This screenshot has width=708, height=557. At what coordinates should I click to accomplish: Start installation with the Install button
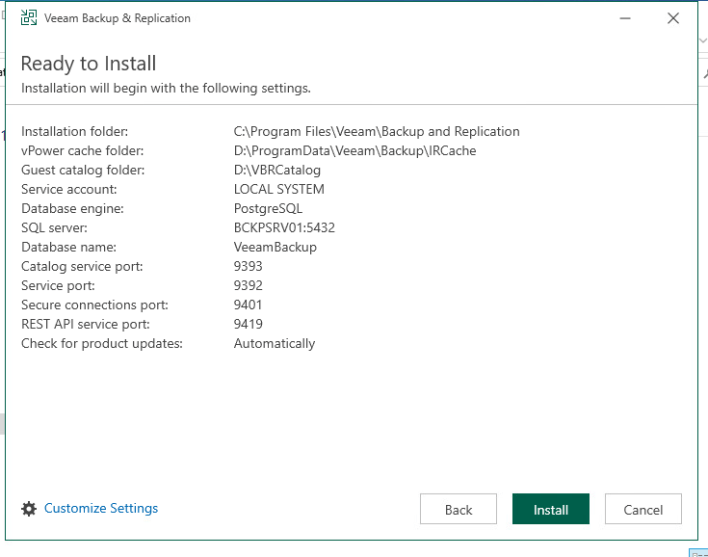coord(550,509)
